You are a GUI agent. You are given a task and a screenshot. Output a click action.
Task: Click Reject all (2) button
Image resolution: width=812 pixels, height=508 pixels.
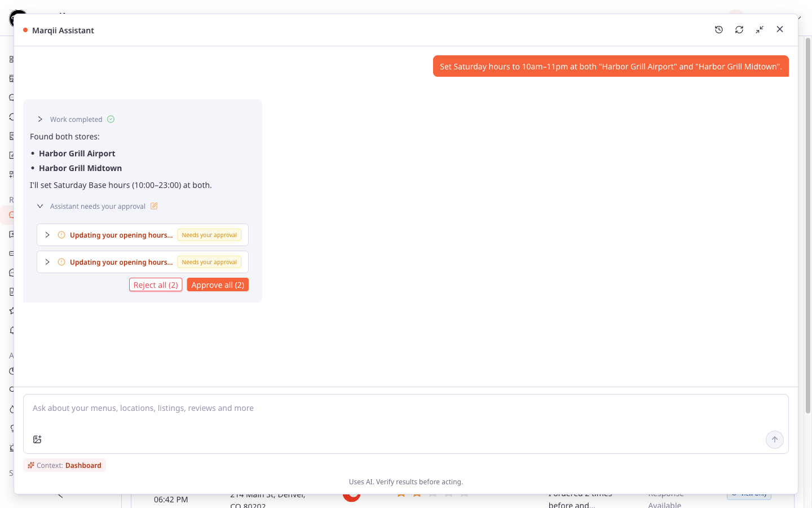point(156,285)
